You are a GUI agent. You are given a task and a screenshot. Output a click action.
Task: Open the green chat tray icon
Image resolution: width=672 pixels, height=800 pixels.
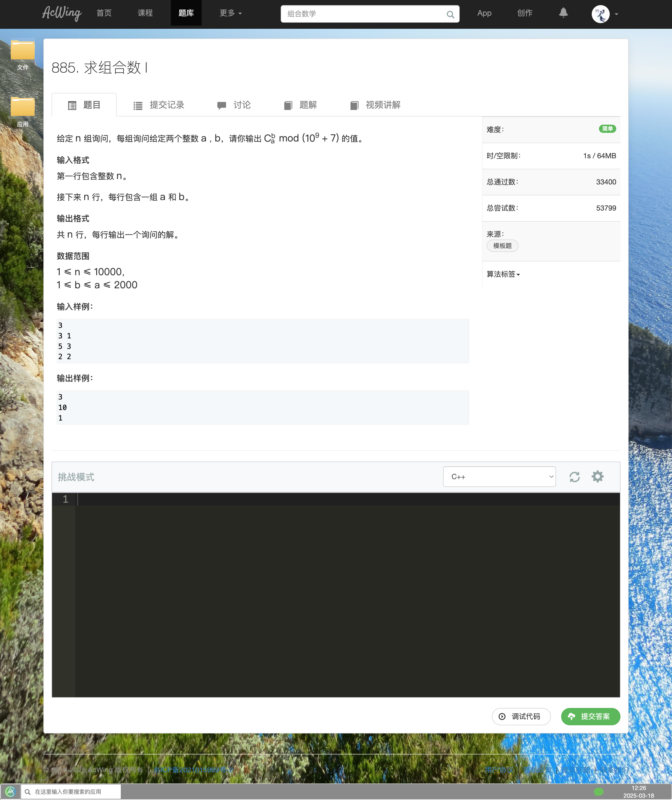coord(599,792)
